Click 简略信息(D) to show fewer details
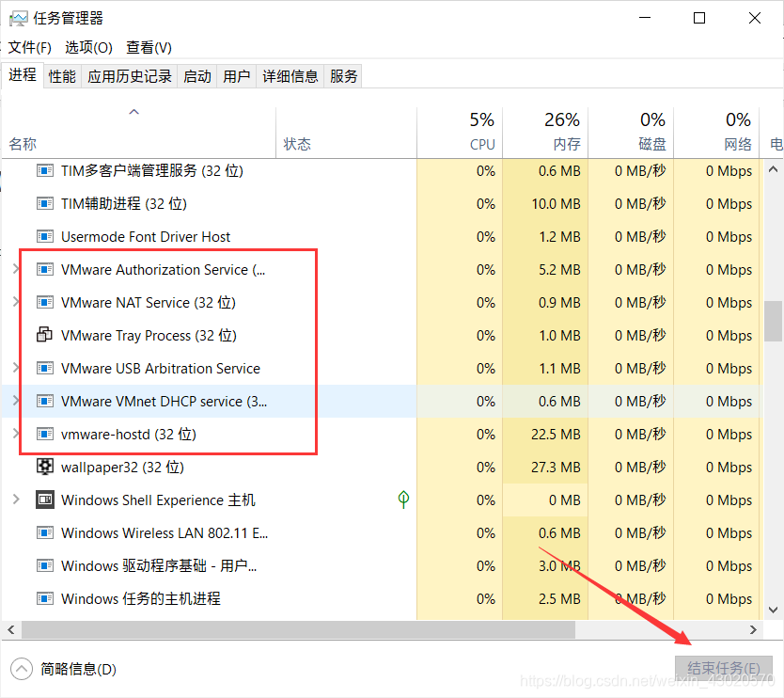784x698 pixels. [x=79, y=669]
